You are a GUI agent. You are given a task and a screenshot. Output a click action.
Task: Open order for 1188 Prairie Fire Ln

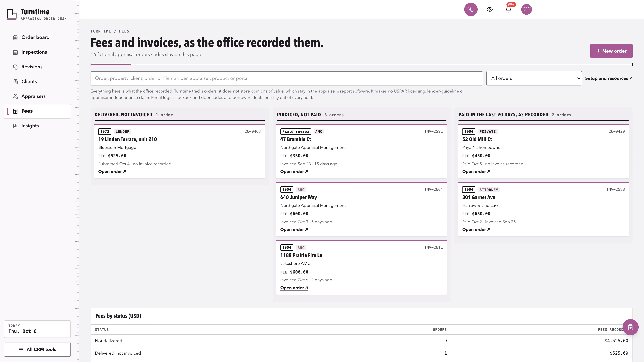tap(294, 288)
